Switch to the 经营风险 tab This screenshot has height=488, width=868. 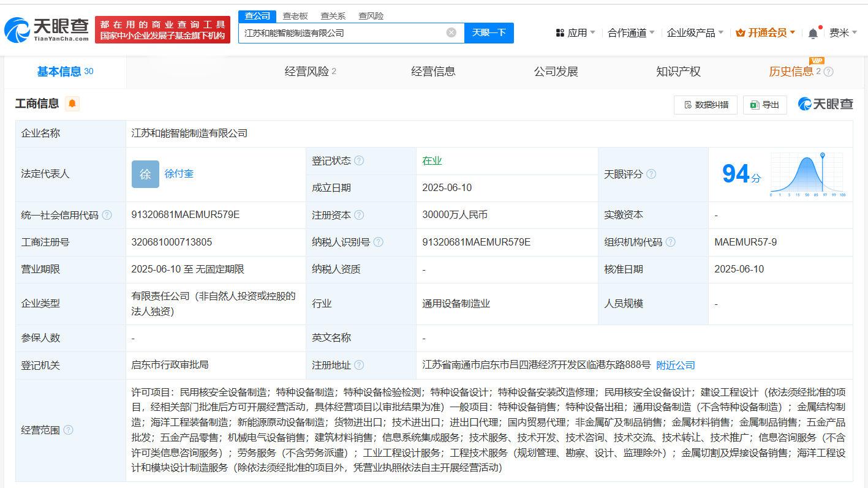(x=310, y=72)
